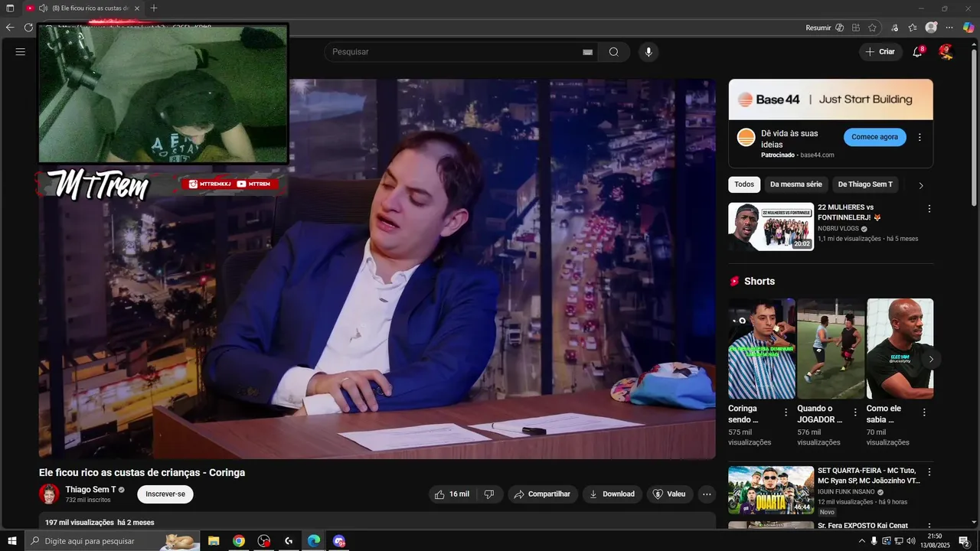Focus Windows taskbar search box
The image size is (980, 551).
click(x=113, y=541)
